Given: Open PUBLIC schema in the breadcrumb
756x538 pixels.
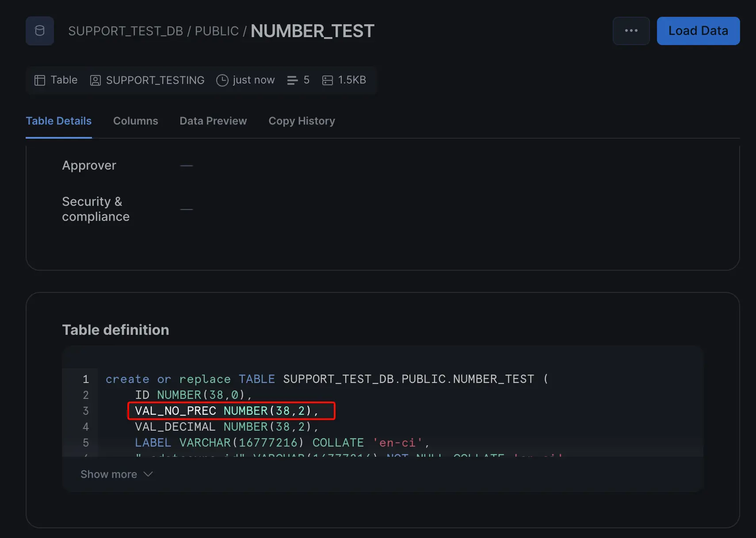Looking at the screenshot, I should 217,31.
